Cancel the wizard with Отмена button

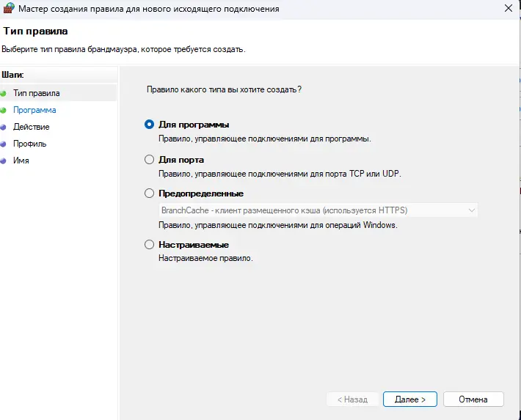click(x=473, y=399)
